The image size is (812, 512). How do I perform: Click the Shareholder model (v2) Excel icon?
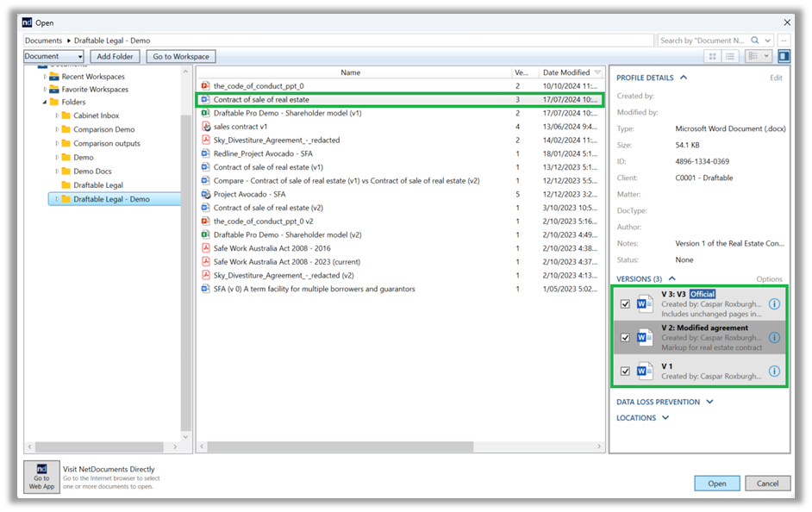(x=206, y=234)
